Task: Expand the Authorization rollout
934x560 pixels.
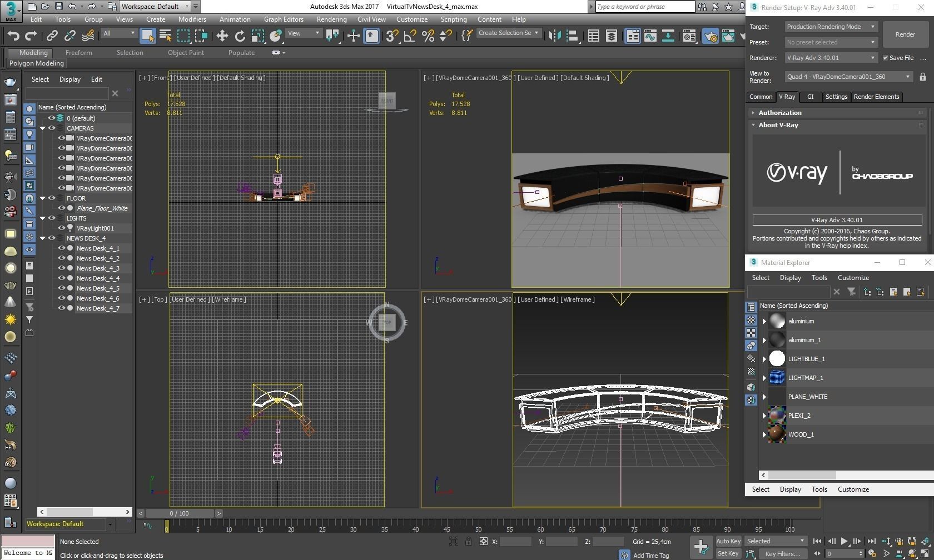Action: click(837, 113)
